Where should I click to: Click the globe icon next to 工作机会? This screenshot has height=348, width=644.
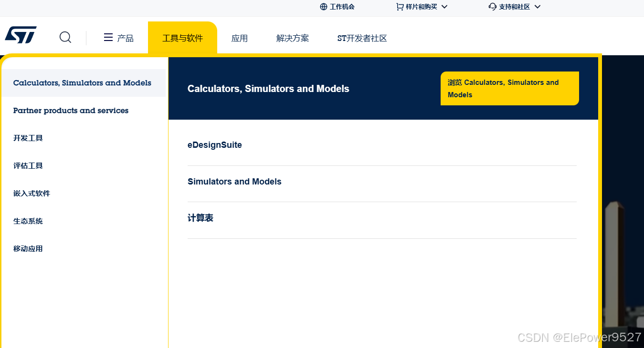pyautogui.click(x=324, y=7)
